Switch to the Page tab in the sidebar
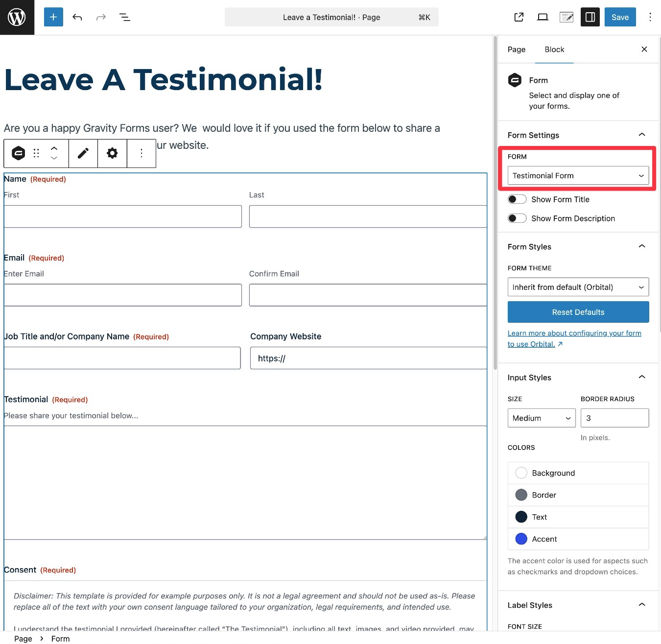This screenshot has width=661, height=644. click(516, 49)
